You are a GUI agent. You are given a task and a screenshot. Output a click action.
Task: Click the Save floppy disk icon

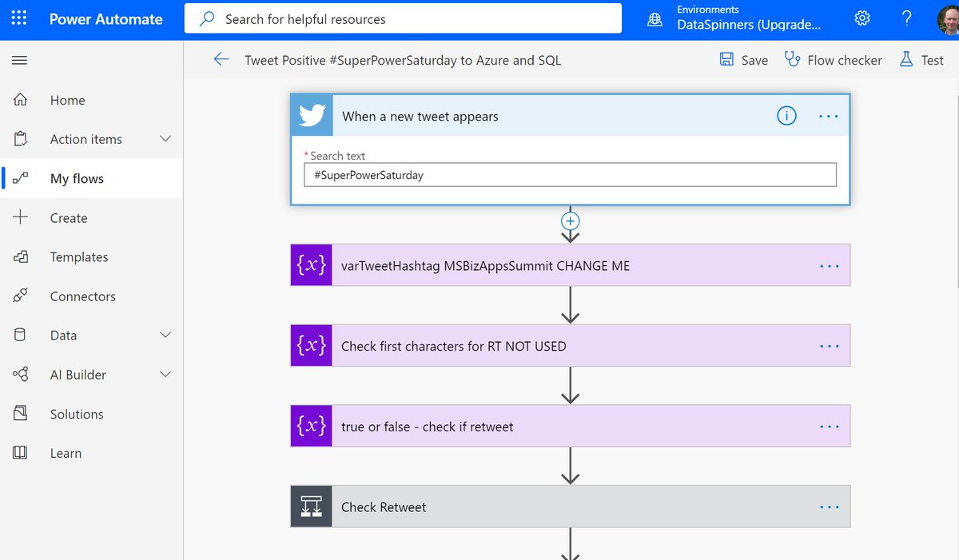click(x=726, y=60)
